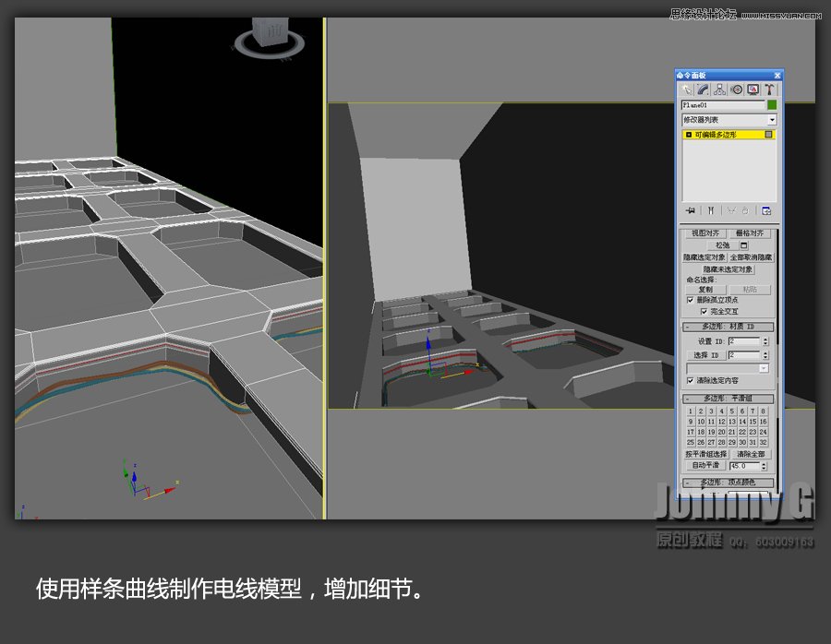
Task: Collapse the Polygon Material ID rollout
Action: 686,325
